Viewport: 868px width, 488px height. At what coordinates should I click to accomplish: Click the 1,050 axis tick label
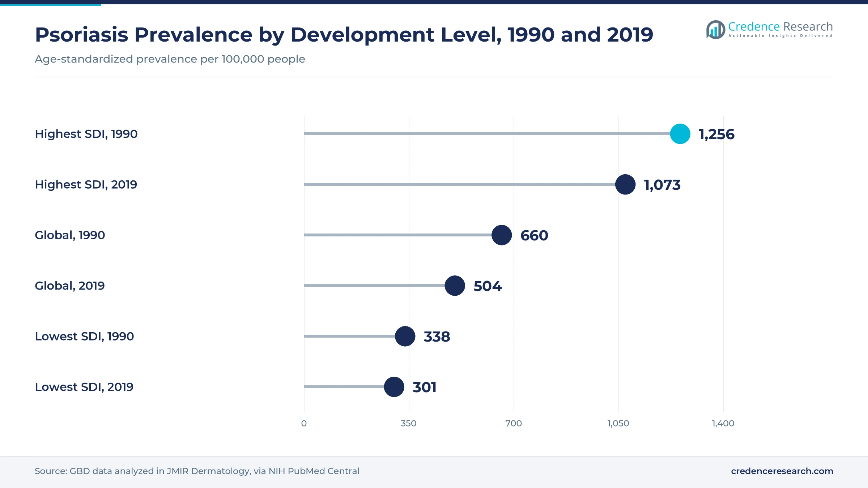[x=618, y=423]
